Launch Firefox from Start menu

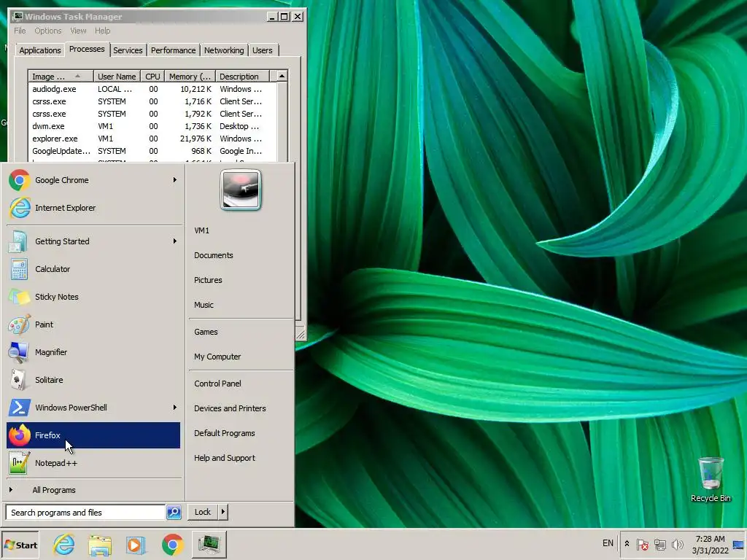93,435
